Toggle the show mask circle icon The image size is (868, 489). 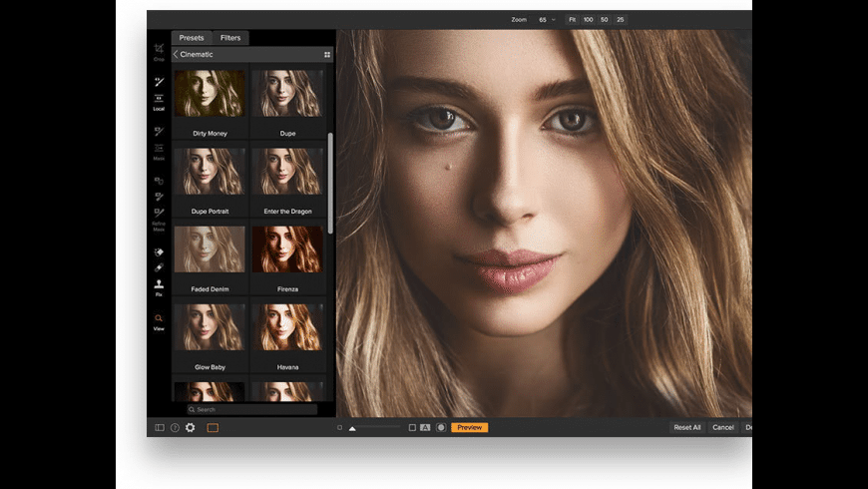tap(441, 427)
